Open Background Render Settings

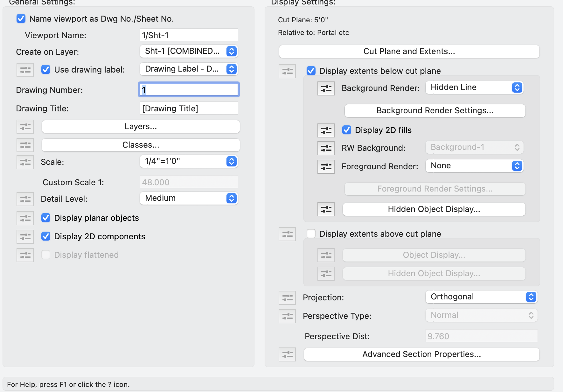pos(435,111)
